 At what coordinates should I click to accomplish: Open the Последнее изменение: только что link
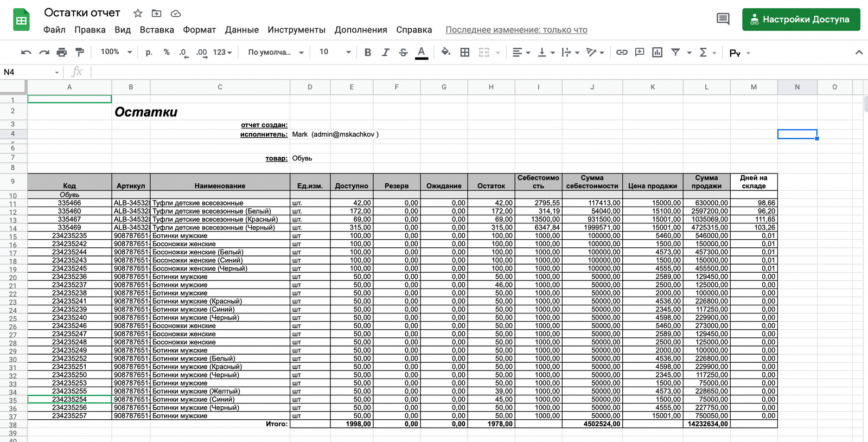(x=516, y=30)
